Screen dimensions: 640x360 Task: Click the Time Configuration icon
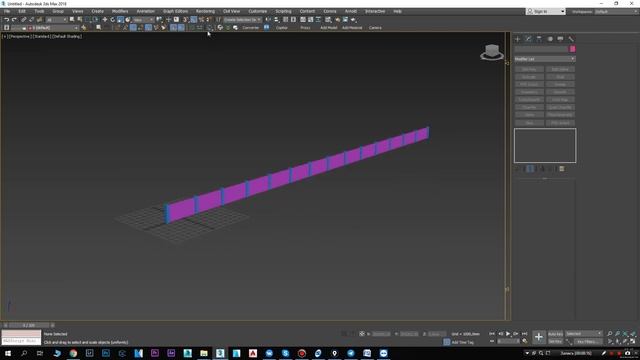point(525,341)
